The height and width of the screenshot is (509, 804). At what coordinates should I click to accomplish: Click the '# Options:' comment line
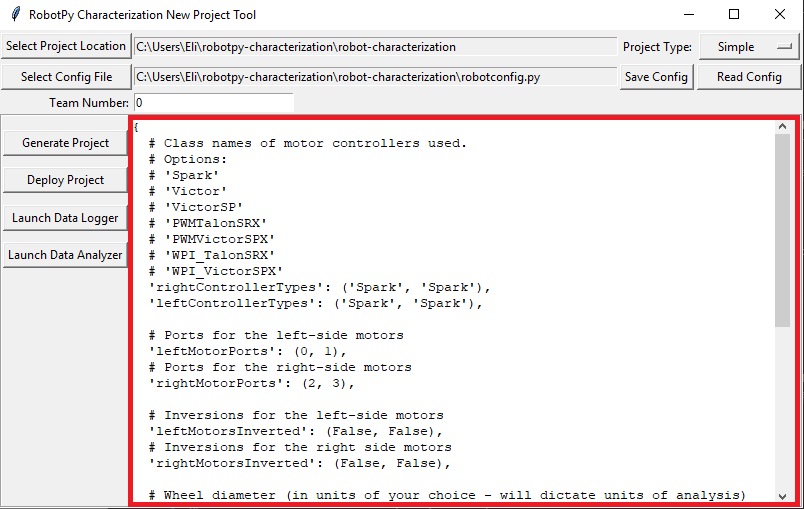click(x=188, y=159)
